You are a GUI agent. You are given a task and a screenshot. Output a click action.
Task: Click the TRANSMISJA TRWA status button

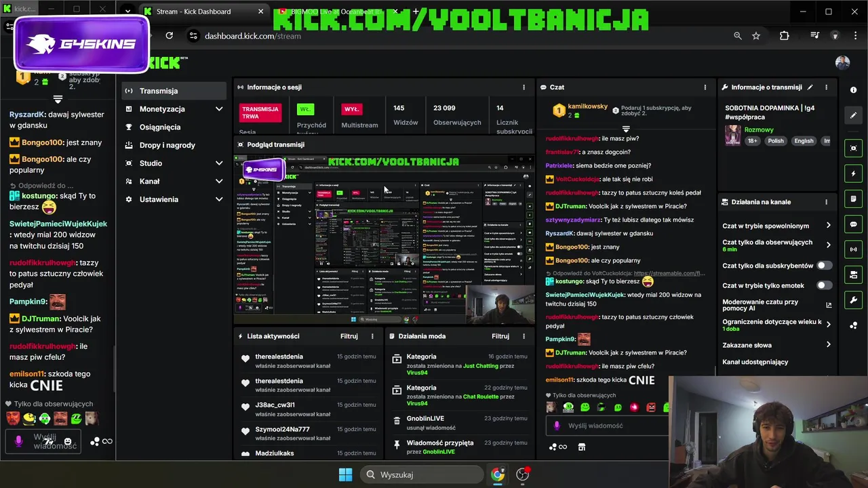(261, 113)
